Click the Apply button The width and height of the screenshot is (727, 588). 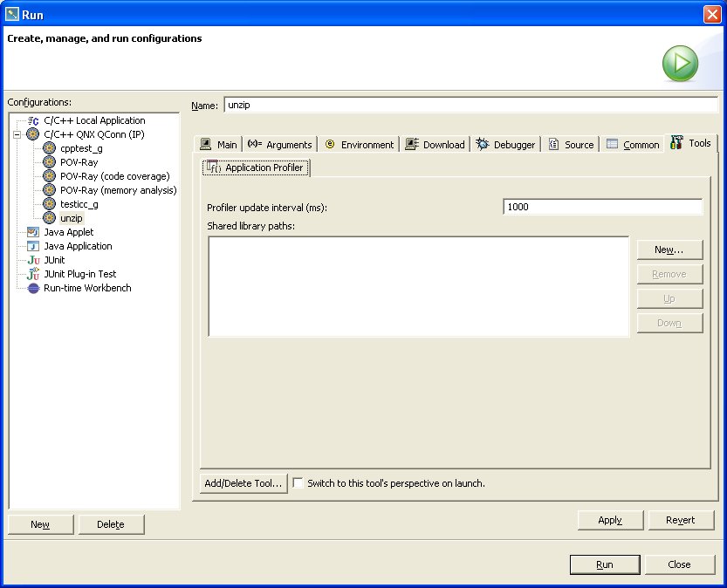pyautogui.click(x=610, y=520)
